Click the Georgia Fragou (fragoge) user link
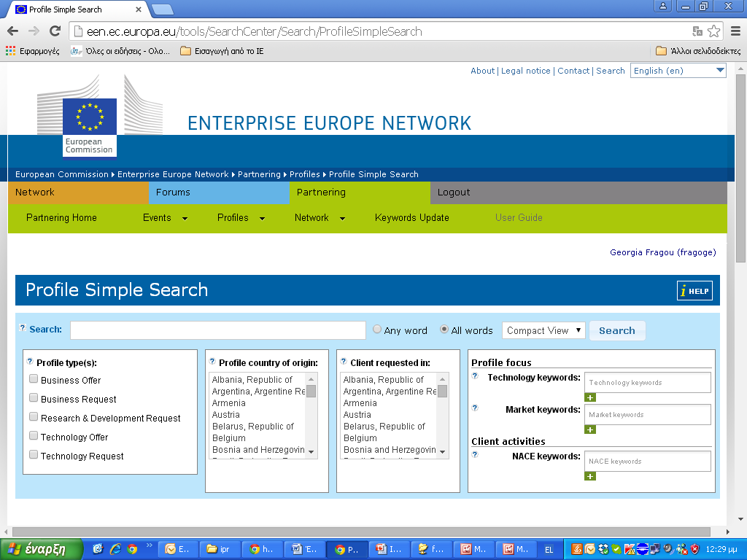Screen dimensions: 747x560 (663, 252)
